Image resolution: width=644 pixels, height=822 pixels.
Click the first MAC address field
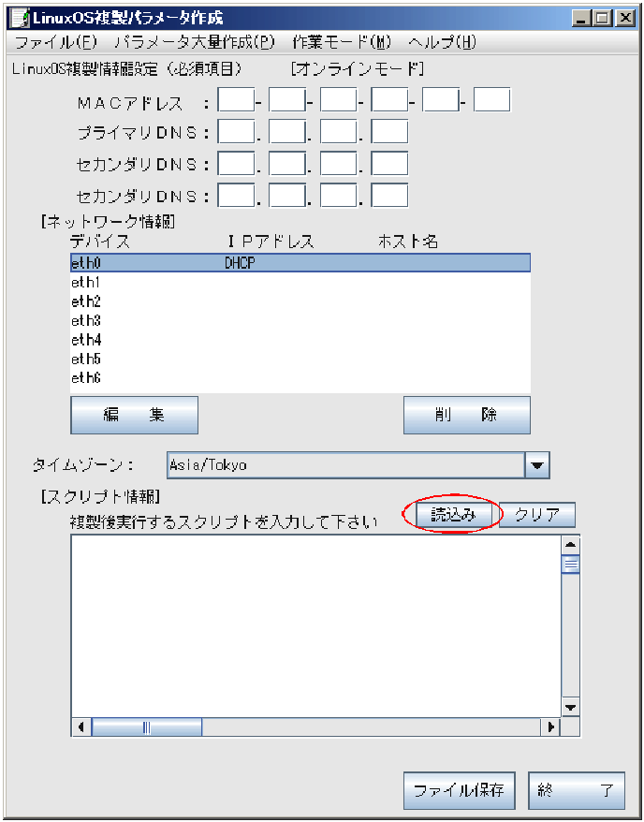click(x=236, y=100)
